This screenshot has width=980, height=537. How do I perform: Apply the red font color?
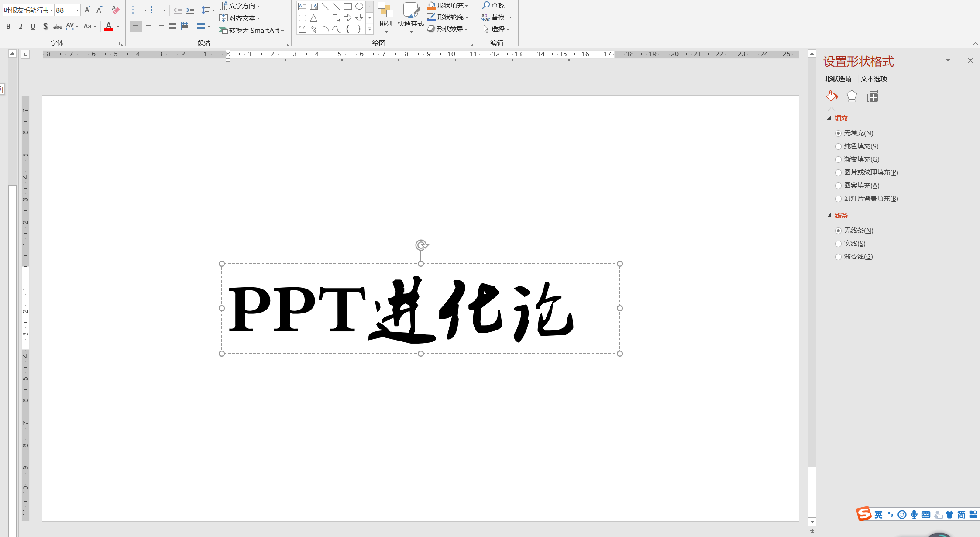click(109, 26)
